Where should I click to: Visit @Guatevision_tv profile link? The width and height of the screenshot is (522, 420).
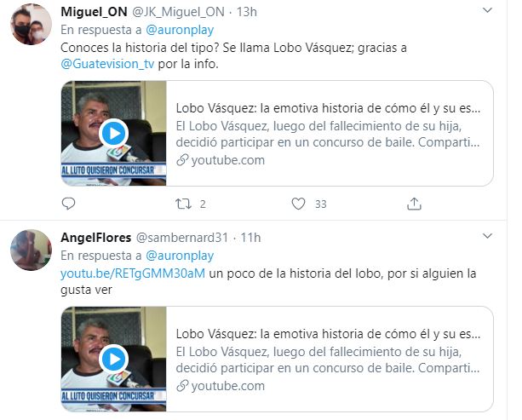pyautogui.click(x=107, y=64)
